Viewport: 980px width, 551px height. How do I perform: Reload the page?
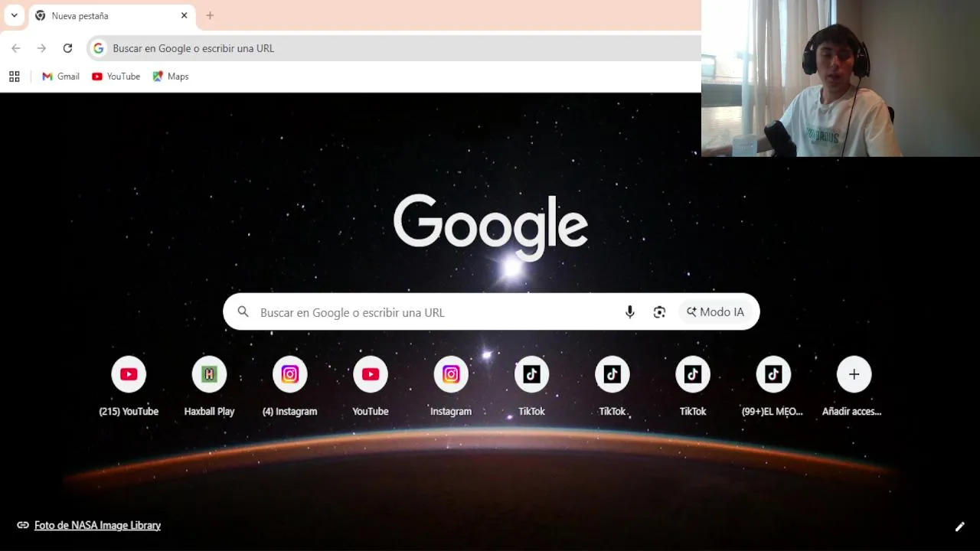67,48
